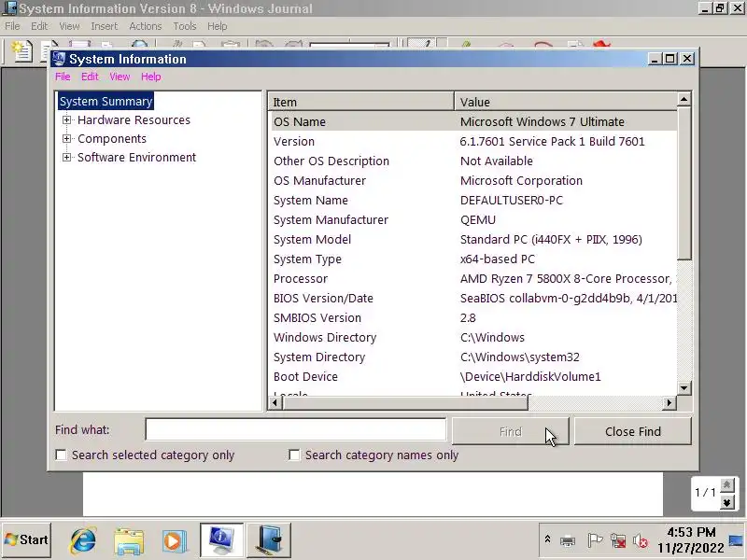
Task: Switch to System Information taskbar button
Action: coord(221,540)
